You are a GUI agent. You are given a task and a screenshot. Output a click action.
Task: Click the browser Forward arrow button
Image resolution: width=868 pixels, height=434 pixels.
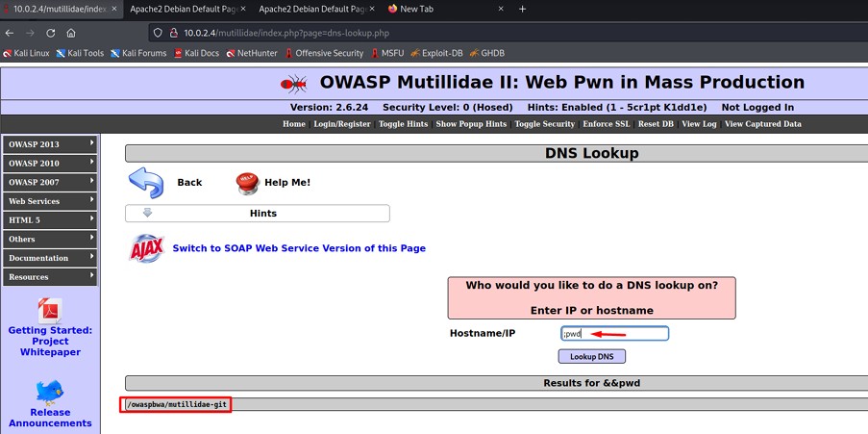[x=30, y=34]
